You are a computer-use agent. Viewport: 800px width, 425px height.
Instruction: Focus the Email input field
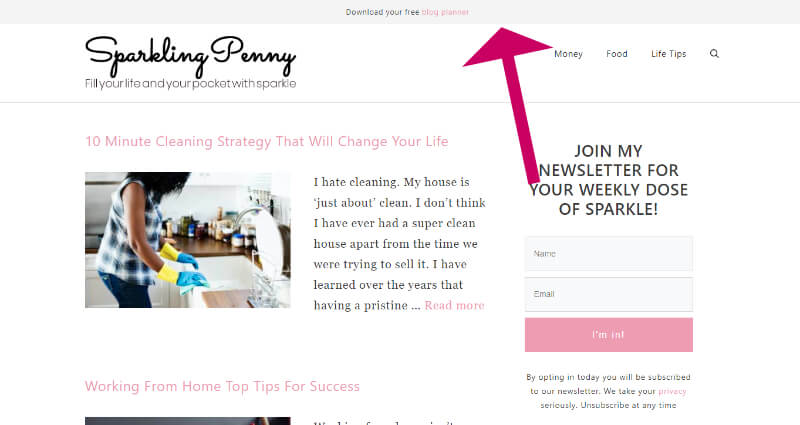[609, 294]
